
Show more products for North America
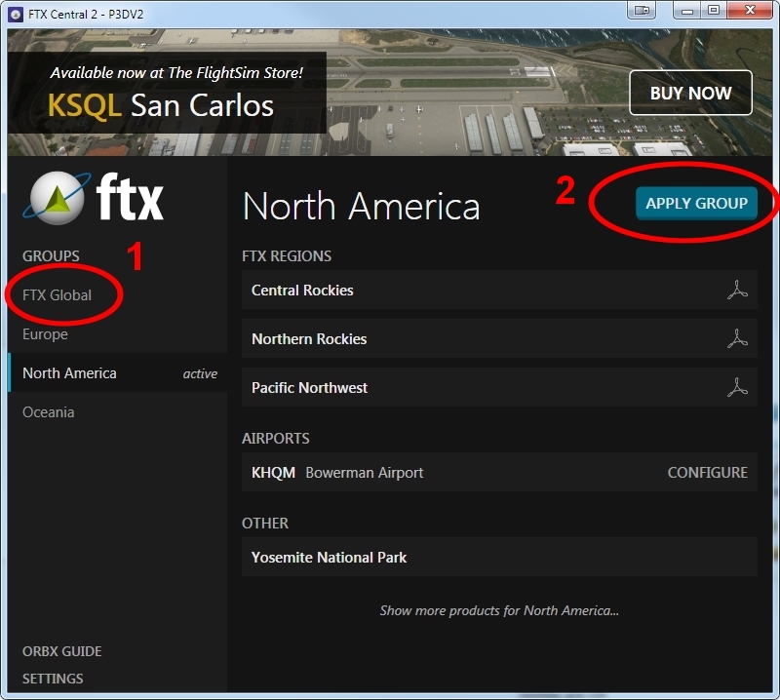click(x=499, y=610)
